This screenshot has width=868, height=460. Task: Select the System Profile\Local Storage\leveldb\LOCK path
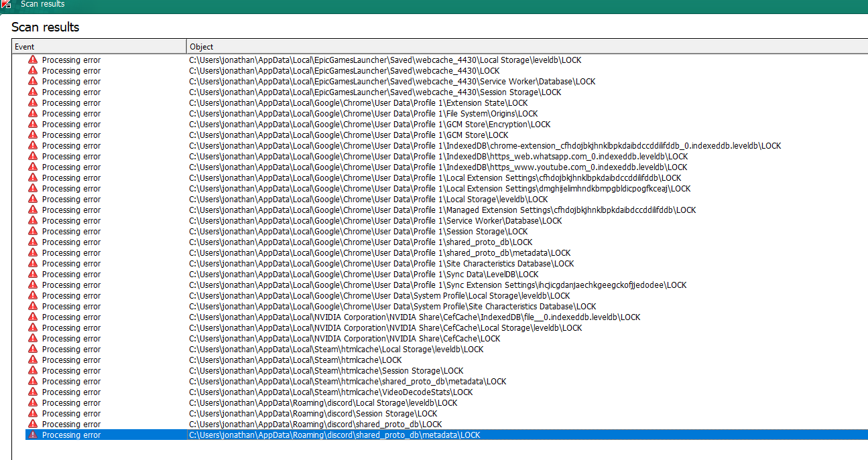pos(379,295)
